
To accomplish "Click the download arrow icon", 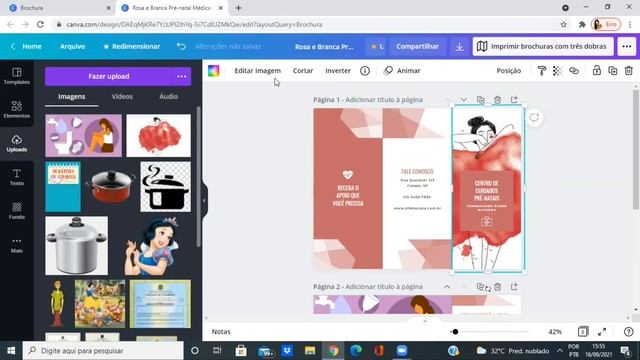I will point(460,47).
